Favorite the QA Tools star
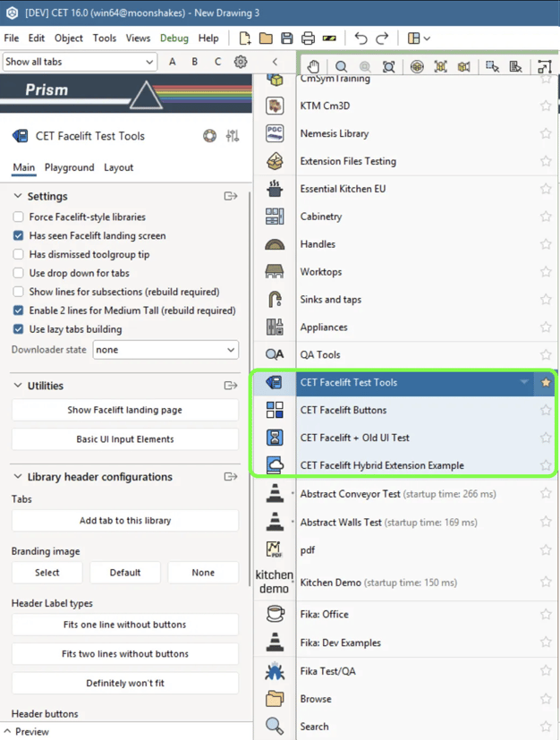Image resolution: width=560 pixels, height=740 pixels. (546, 354)
